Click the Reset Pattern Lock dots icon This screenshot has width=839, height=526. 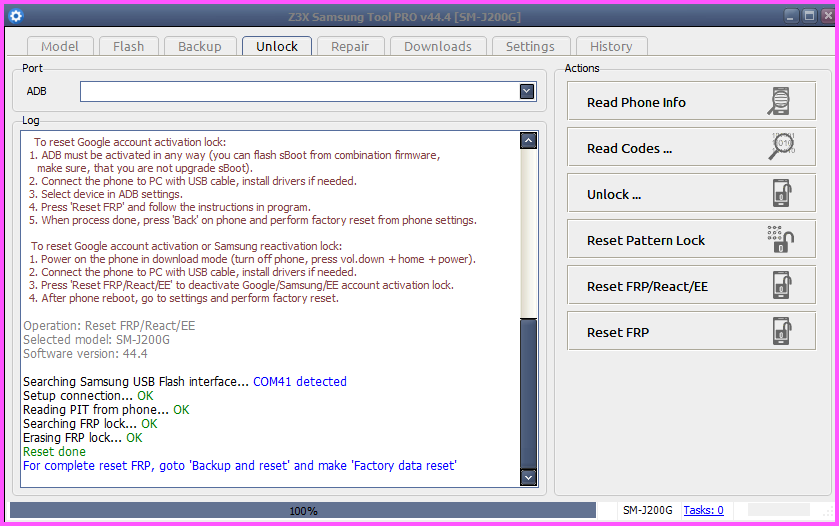point(781,239)
